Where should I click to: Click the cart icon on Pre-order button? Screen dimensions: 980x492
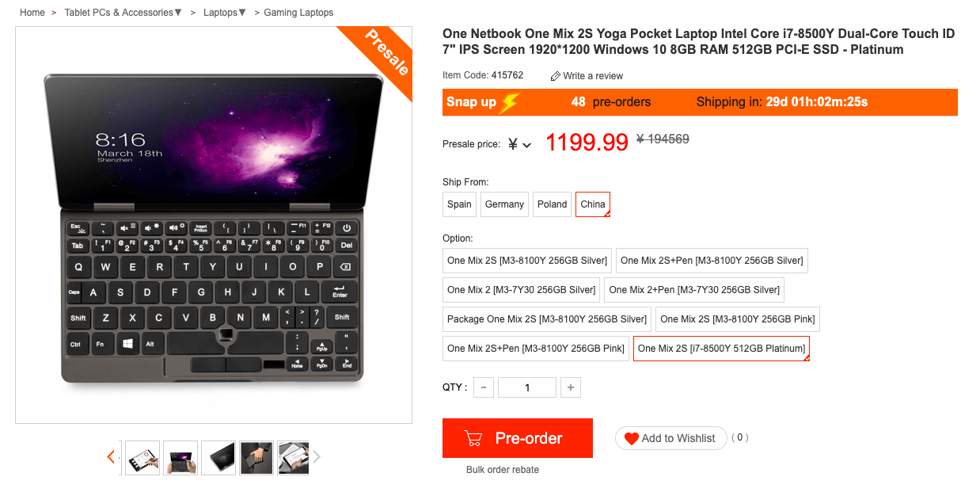473,438
